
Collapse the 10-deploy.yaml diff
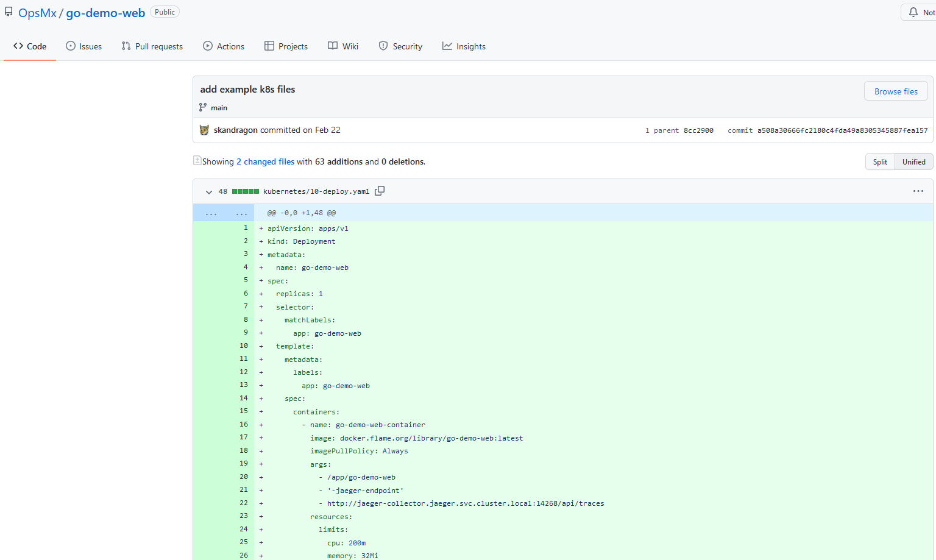[208, 191]
